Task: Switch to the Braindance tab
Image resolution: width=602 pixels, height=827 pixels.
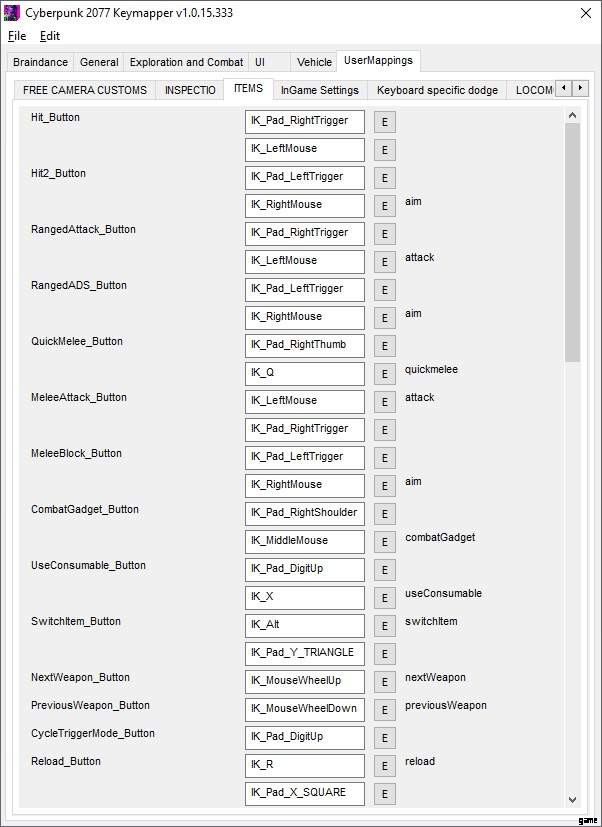Action: click(41, 62)
